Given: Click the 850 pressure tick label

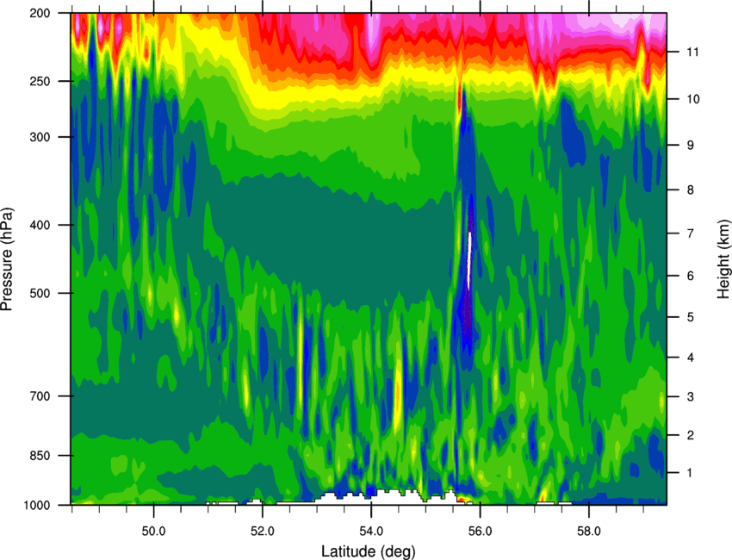Looking at the screenshot, I should [40, 456].
